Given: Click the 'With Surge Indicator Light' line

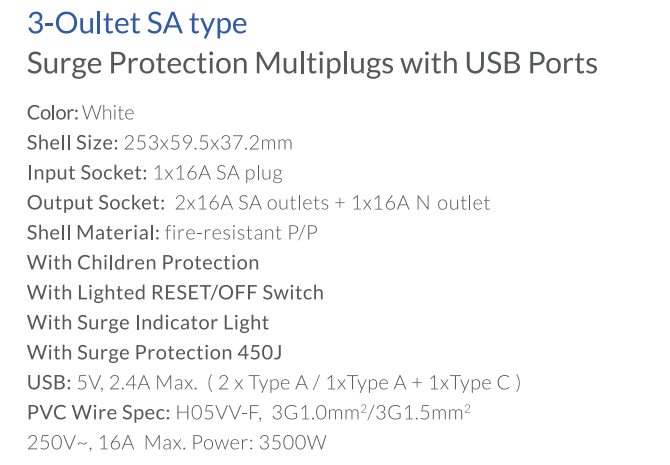Looking at the screenshot, I should click(x=148, y=323).
